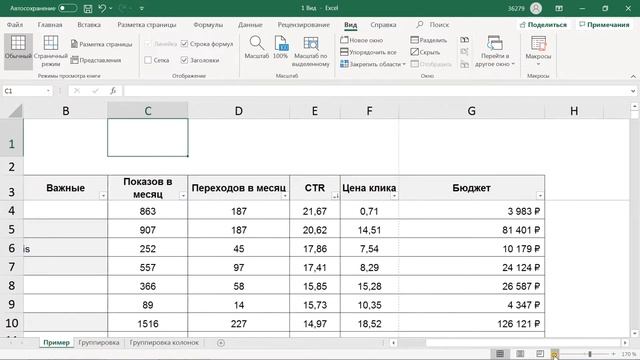This screenshot has height=360, width=640.
Task: Set zoom to 100%
Action: pyautogui.click(x=281, y=47)
